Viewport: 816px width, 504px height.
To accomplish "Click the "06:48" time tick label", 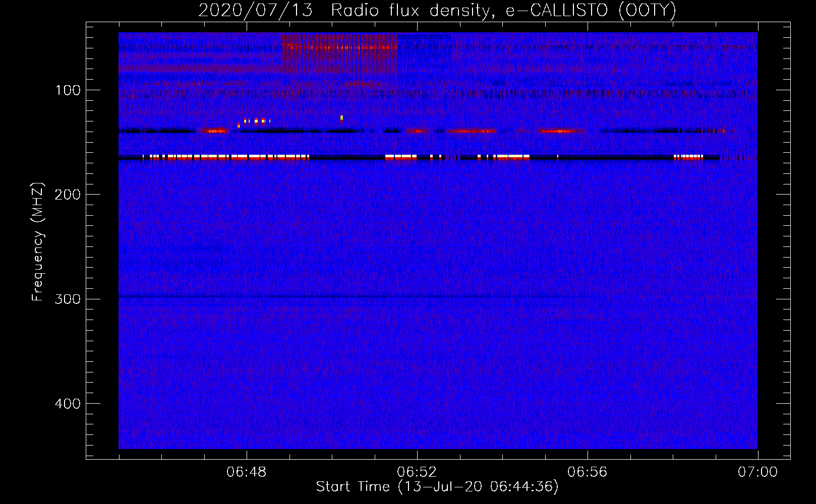I will (247, 472).
